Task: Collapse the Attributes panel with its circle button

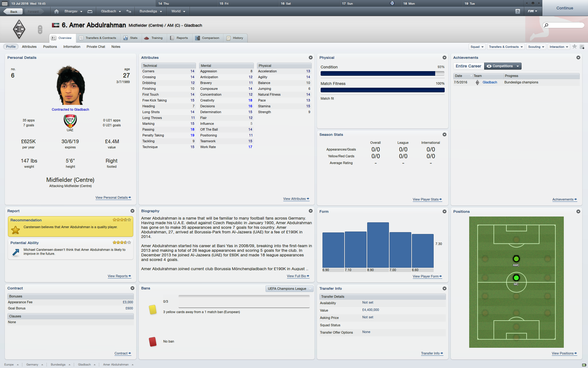Action: [311, 58]
